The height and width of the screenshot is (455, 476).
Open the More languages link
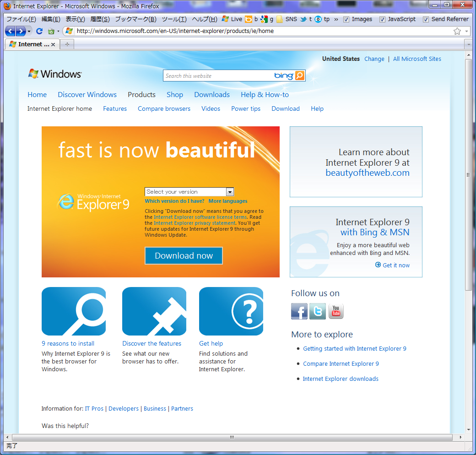[227, 201]
